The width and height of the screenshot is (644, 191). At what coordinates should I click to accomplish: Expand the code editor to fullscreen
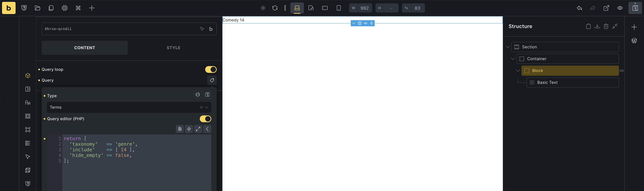pos(198,129)
